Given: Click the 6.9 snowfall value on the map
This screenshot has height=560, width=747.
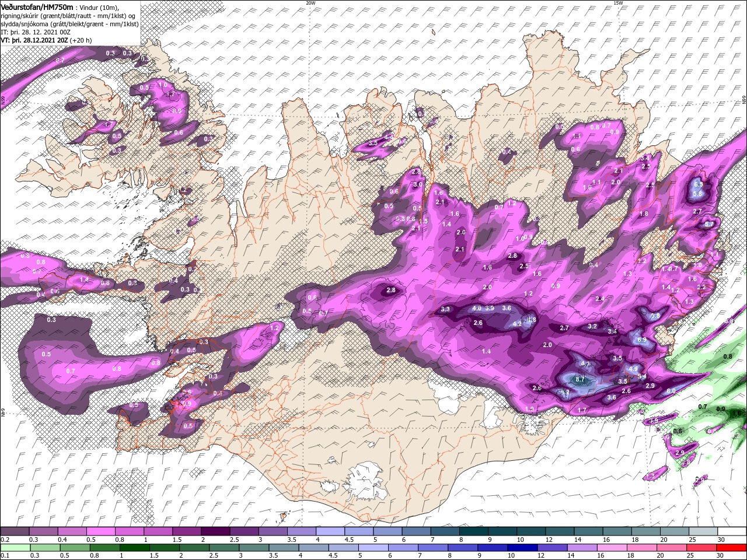Looking at the screenshot, I should (642, 340).
